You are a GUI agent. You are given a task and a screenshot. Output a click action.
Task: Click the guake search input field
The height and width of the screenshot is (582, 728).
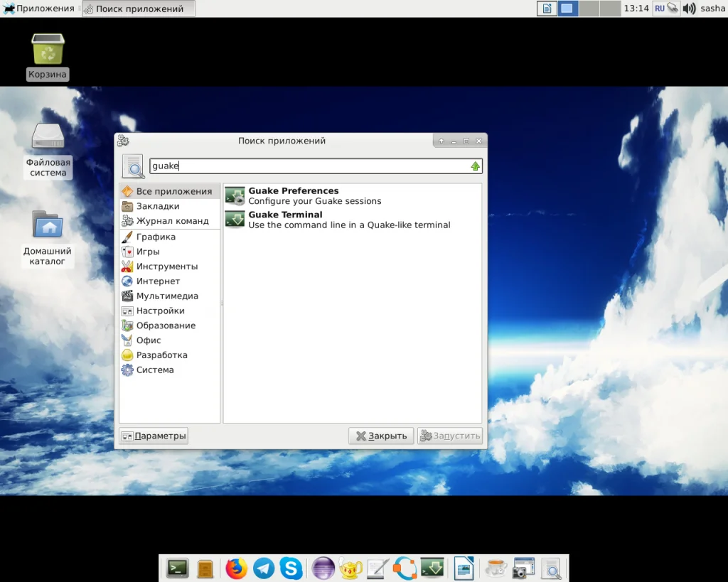pos(306,166)
